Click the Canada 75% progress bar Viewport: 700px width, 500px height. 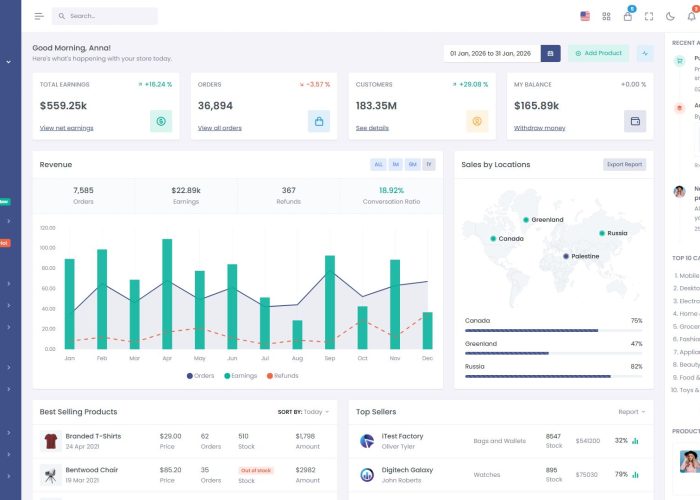click(x=554, y=331)
